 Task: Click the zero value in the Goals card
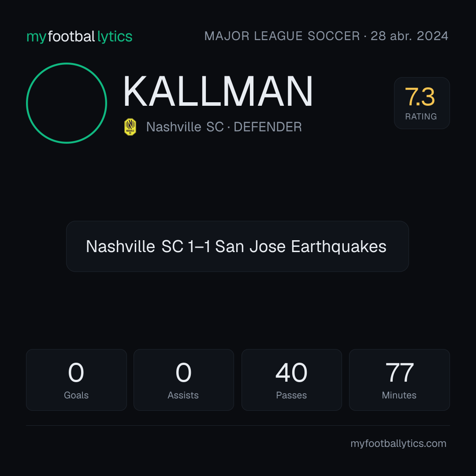click(76, 372)
